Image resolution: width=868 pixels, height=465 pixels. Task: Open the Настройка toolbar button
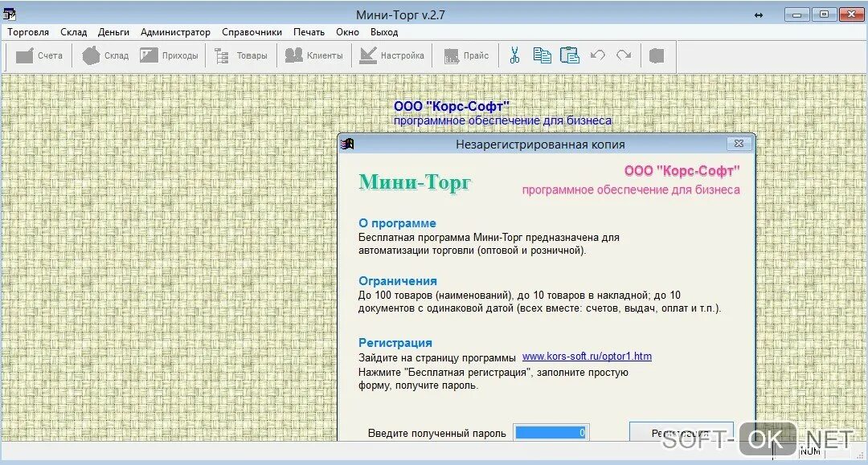pos(391,56)
